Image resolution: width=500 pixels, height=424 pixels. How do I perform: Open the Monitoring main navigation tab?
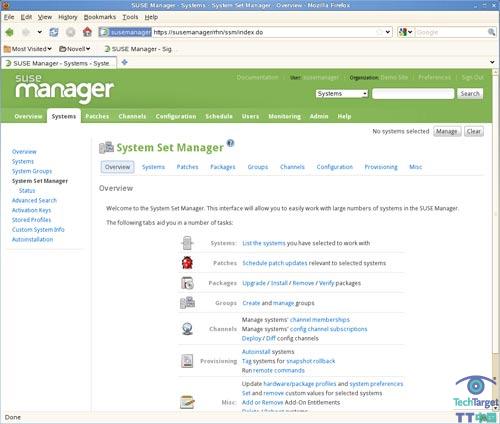tap(284, 116)
